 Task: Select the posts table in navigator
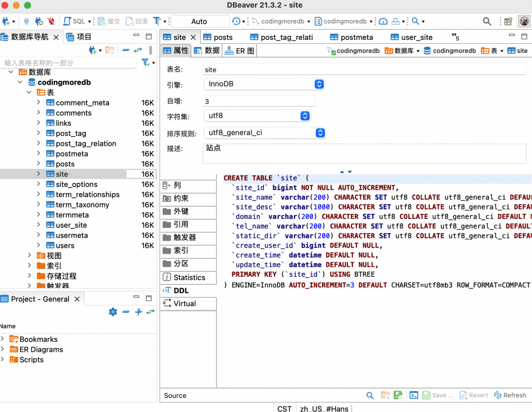(65, 164)
